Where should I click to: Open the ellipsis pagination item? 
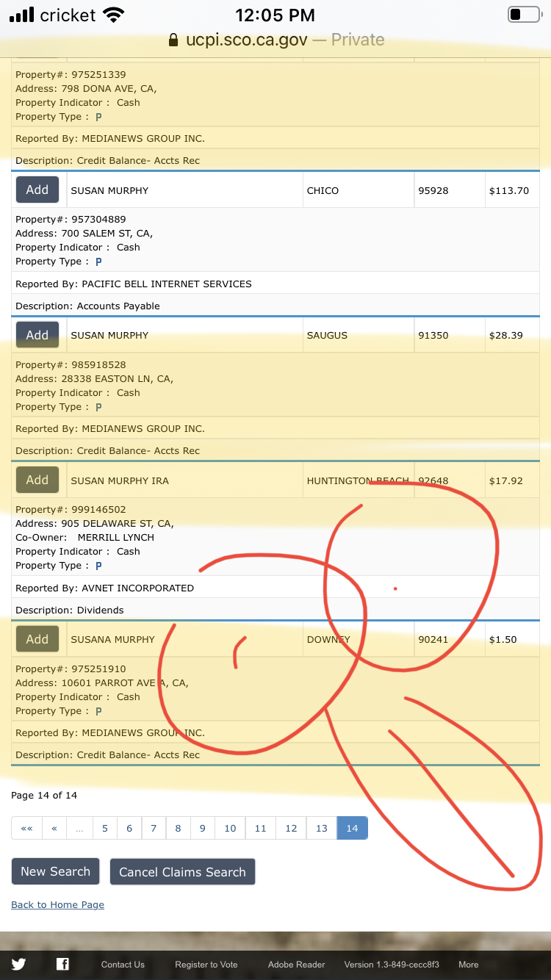[x=79, y=828]
